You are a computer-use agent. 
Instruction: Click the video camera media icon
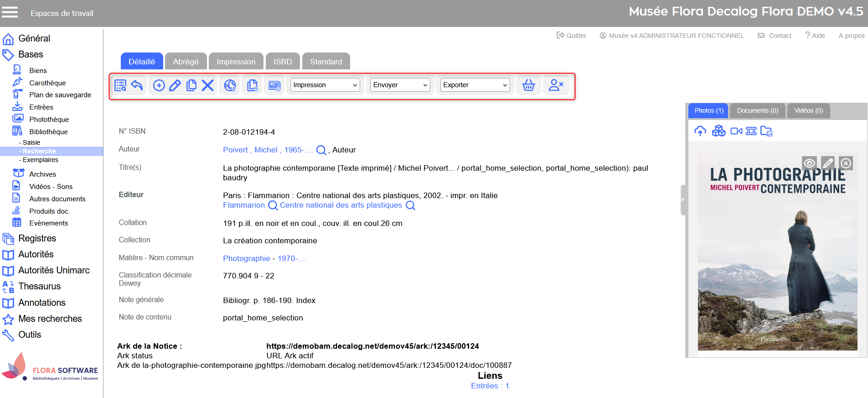coord(736,131)
